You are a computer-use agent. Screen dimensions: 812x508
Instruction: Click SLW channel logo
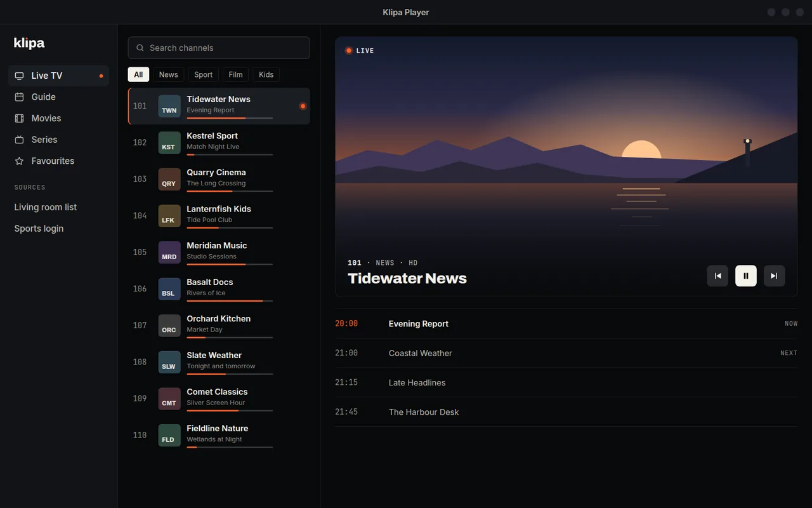point(169,362)
